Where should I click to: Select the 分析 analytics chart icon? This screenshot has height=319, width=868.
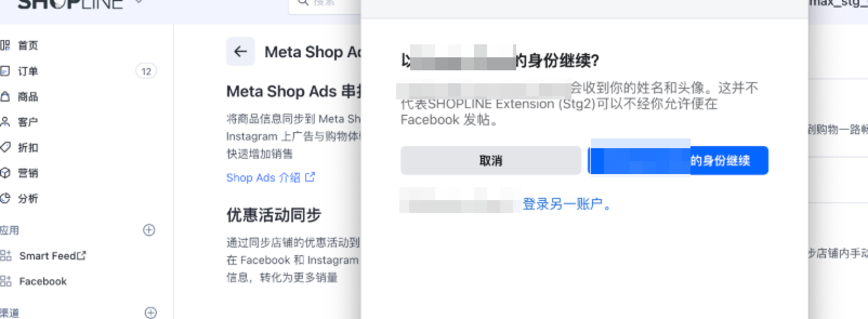5,198
